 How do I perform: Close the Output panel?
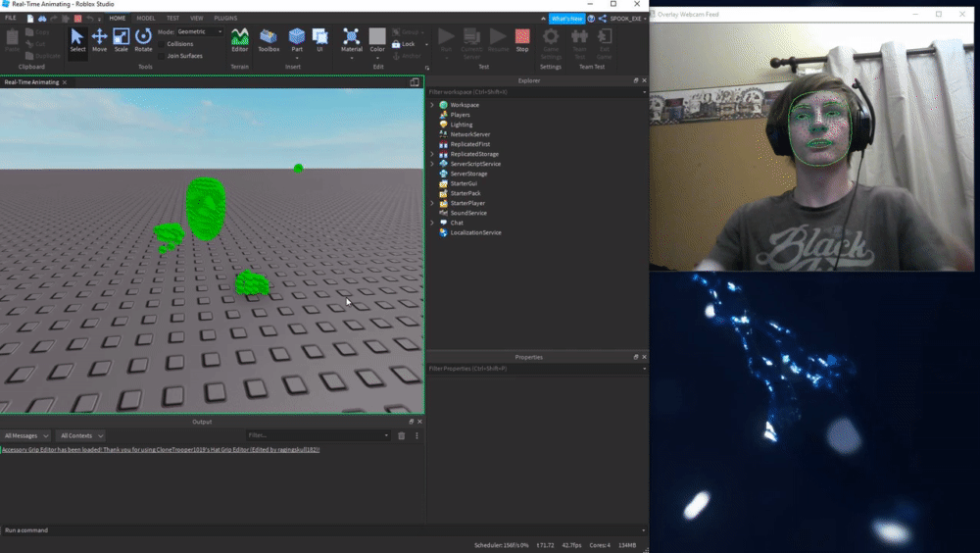419,422
